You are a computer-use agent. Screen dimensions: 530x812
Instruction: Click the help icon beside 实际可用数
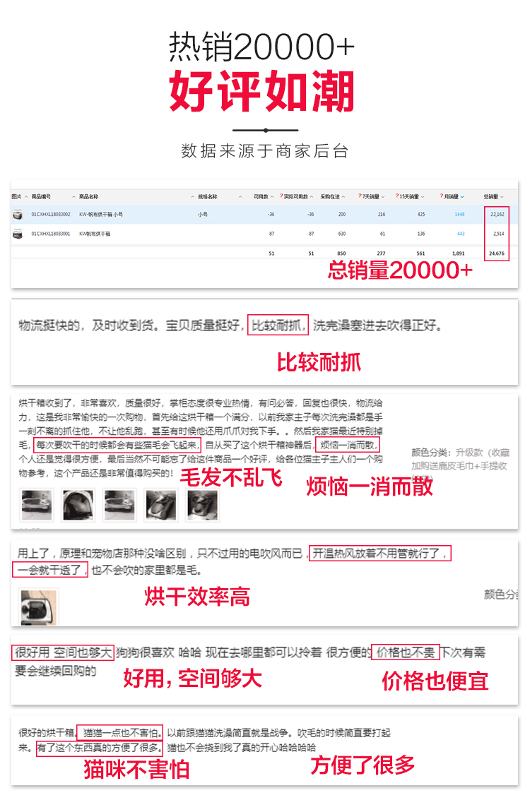[281, 196]
